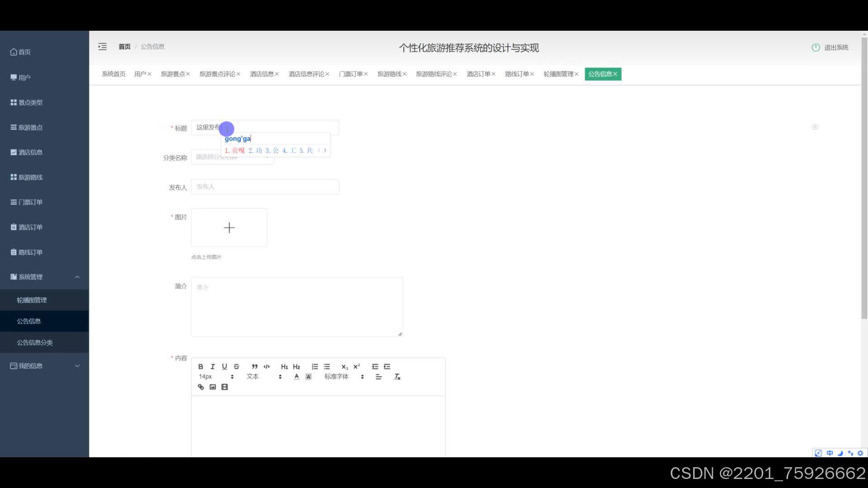Toggle italic formatting in content editor
Viewport: 868px width, 488px height.
212,366
